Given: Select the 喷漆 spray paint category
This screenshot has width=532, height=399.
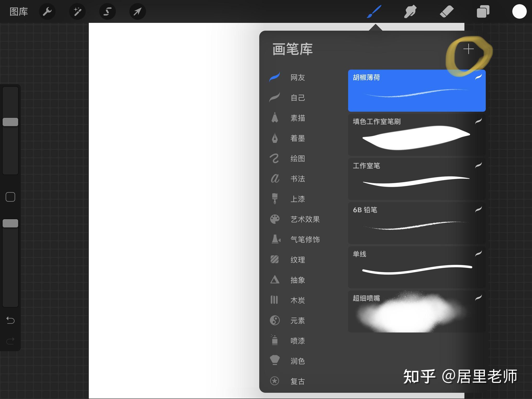Looking at the screenshot, I should coord(297,341).
